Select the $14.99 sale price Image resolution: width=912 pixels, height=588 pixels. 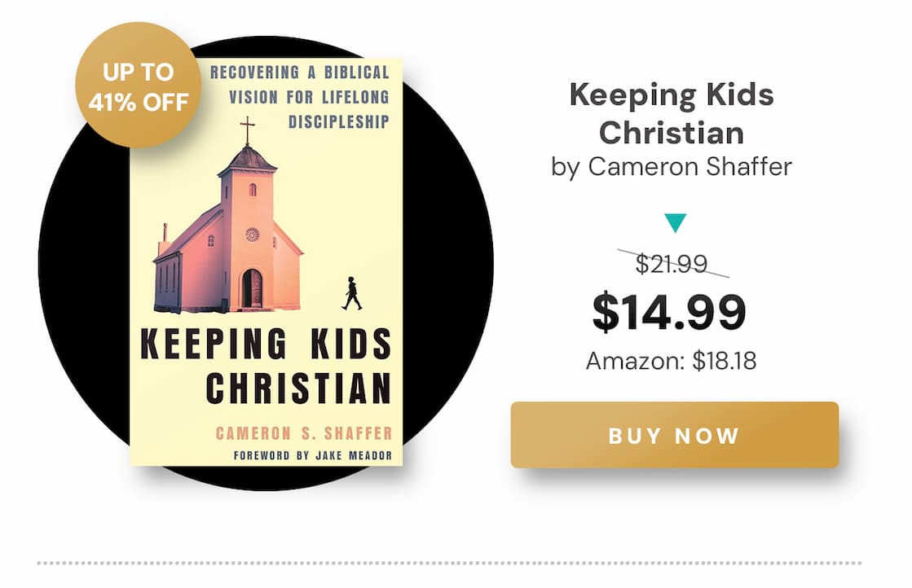tap(672, 310)
